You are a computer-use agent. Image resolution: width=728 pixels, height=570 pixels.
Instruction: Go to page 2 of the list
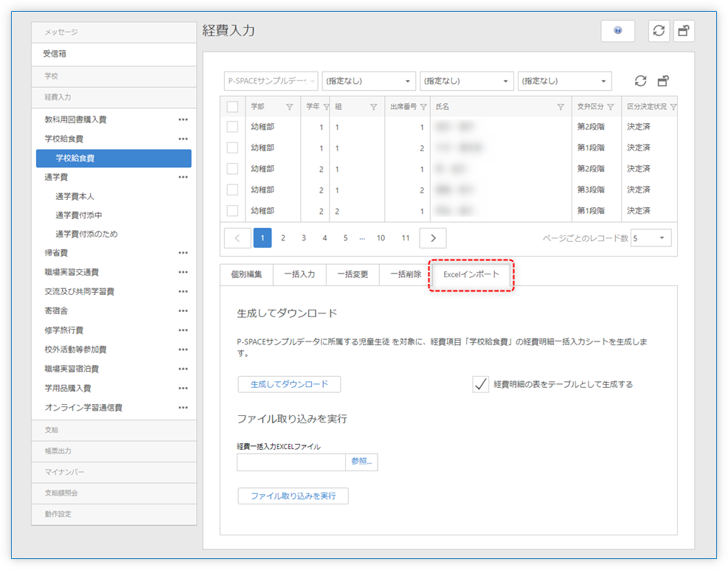282,238
